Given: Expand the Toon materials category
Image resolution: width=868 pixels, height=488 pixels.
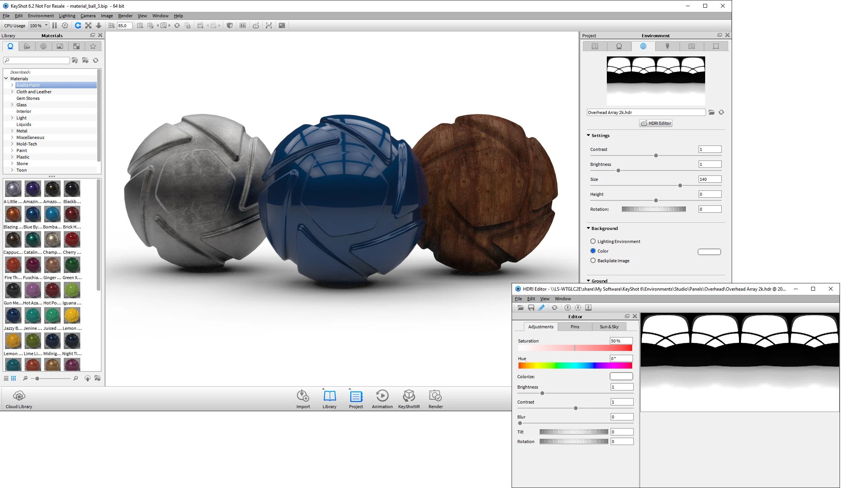Looking at the screenshot, I should point(12,170).
